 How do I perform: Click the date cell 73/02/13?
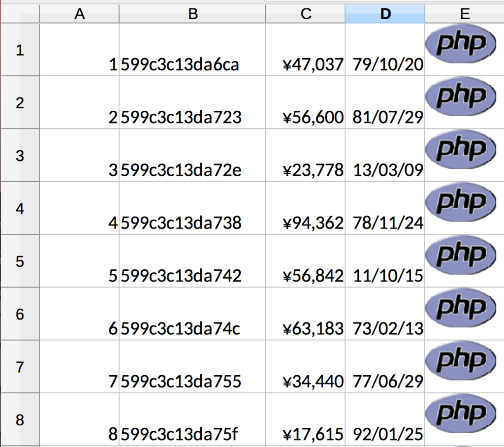(385, 314)
